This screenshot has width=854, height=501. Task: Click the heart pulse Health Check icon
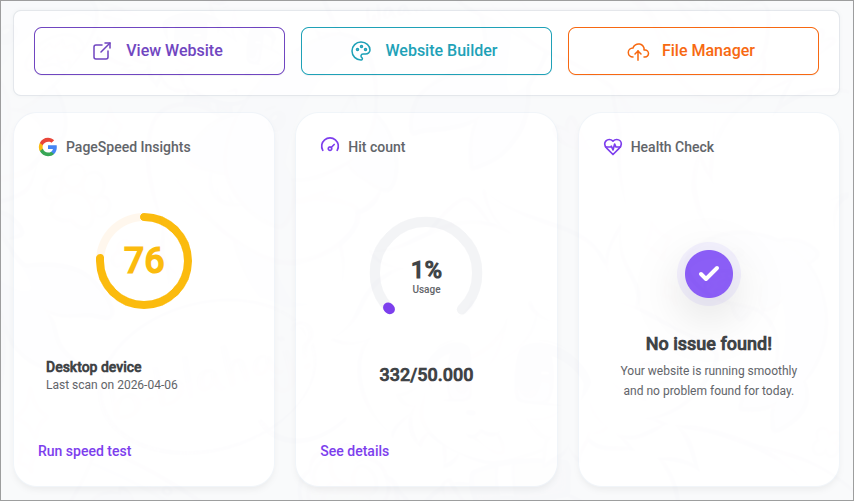coord(613,147)
